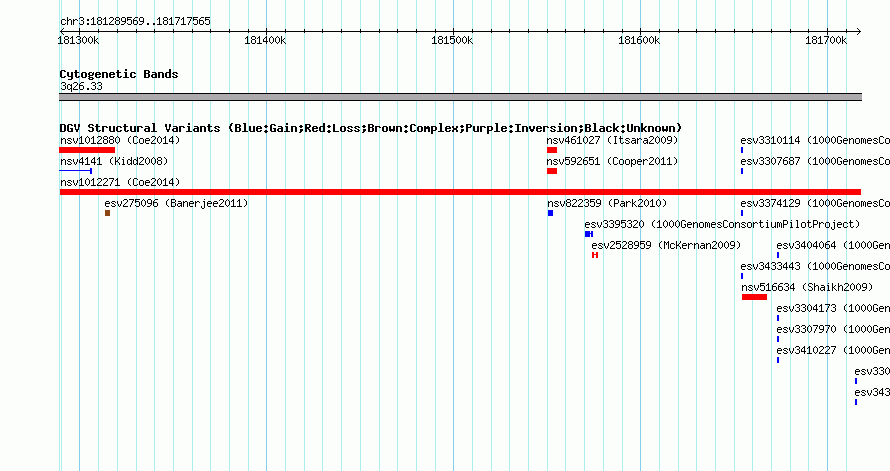Open nsv461027 (Itsara2009) variant
The height and width of the screenshot is (471, 890).
coord(612,140)
